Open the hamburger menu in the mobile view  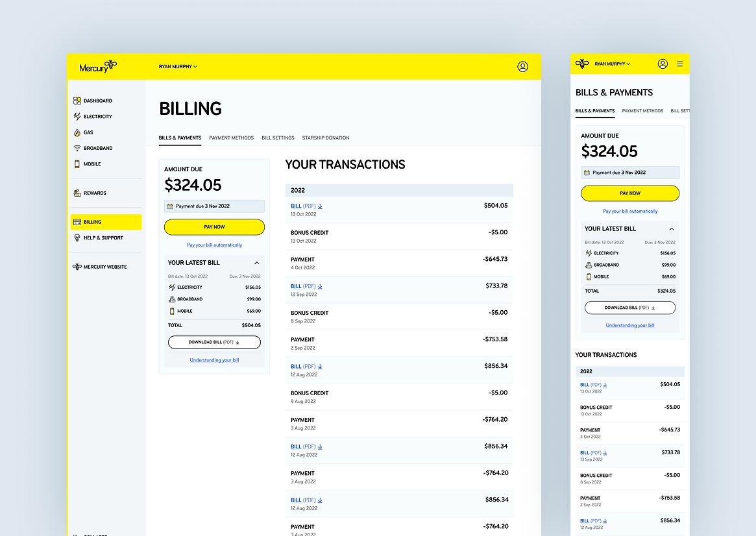click(x=679, y=64)
